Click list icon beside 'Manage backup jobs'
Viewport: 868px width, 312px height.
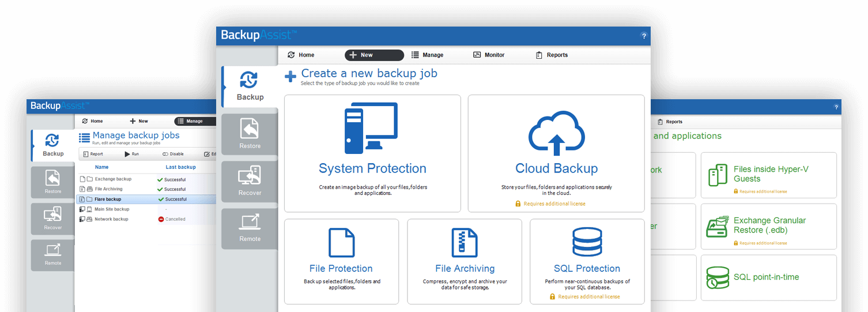pyautogui.click(x=84, y=137)
